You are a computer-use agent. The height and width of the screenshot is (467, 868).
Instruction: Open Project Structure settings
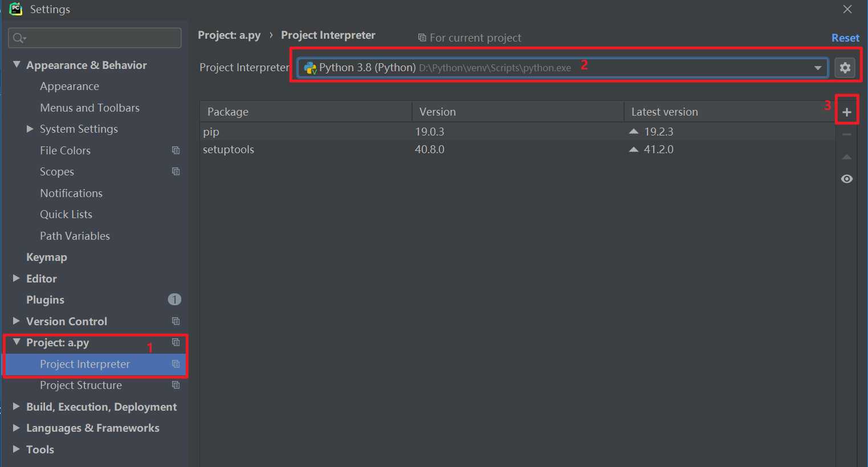click(x=81, y=386)
